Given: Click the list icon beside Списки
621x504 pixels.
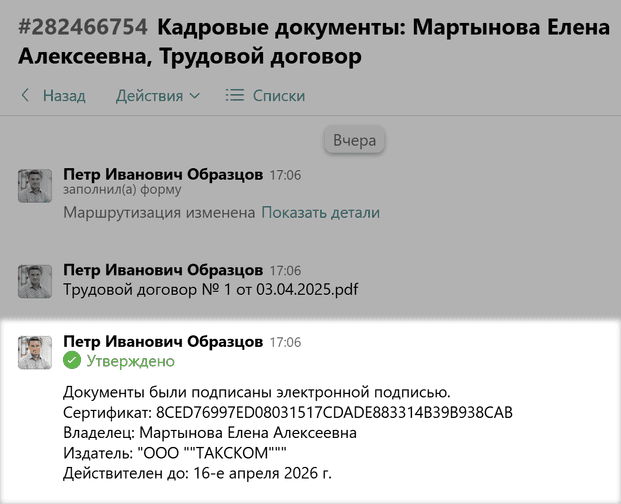Looking at the screenshot, I should (x=235, y=95).
